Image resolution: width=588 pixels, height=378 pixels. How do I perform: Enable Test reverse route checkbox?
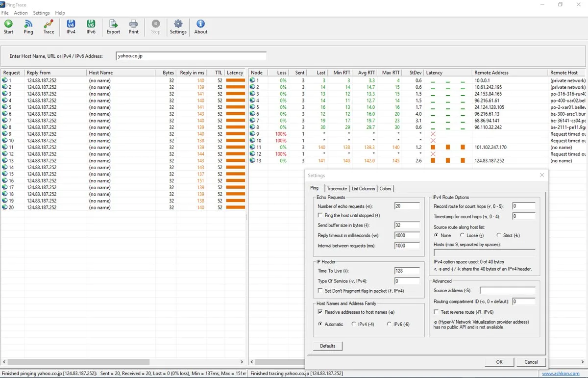436,312
